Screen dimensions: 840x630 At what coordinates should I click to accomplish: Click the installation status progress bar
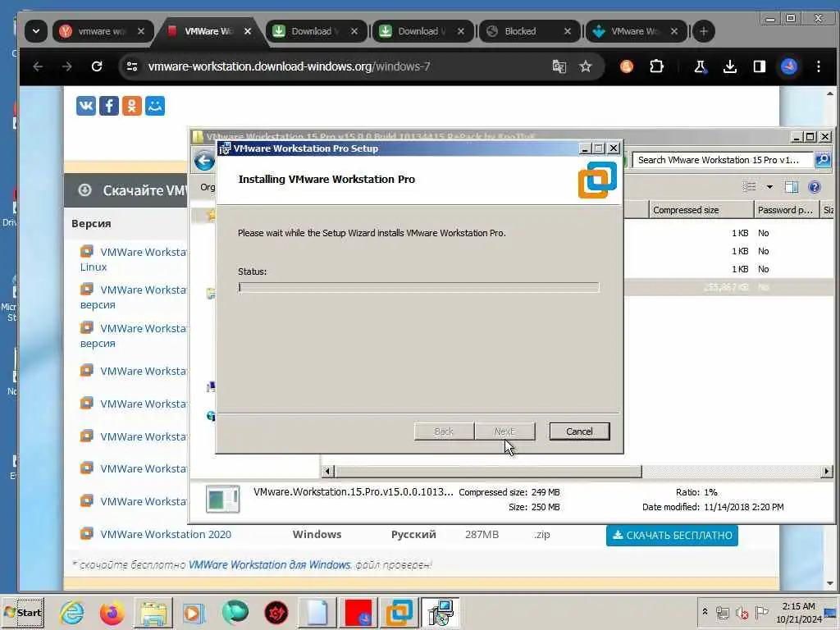(x=418, y=287)
